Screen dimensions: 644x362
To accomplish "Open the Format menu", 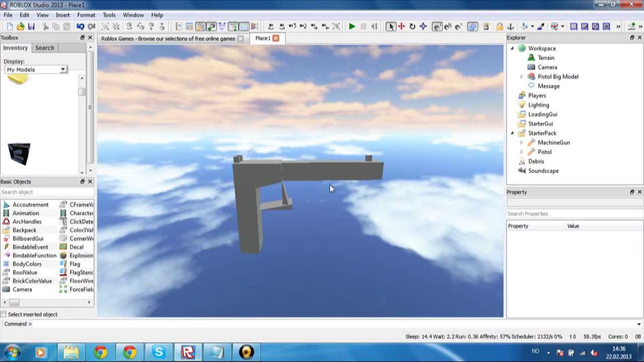I will pos(86,15).
